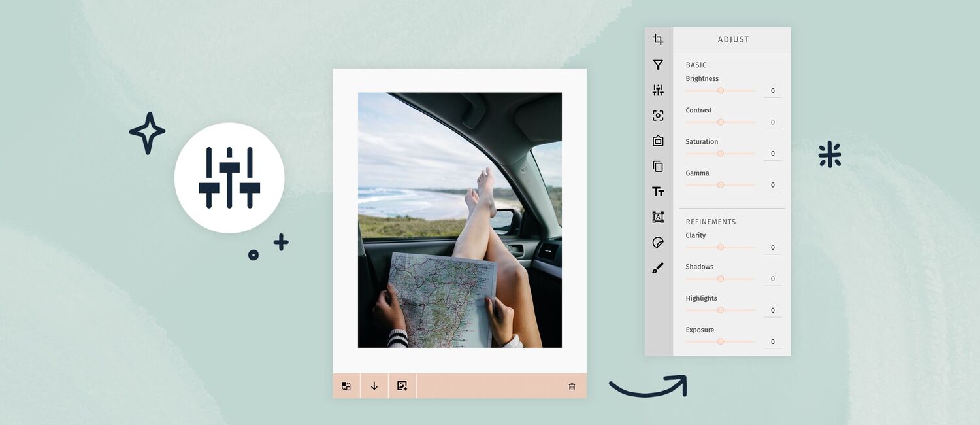Click the BASIC section heading
This screenshot has height=425, width=980.
(x=696, y=65)
